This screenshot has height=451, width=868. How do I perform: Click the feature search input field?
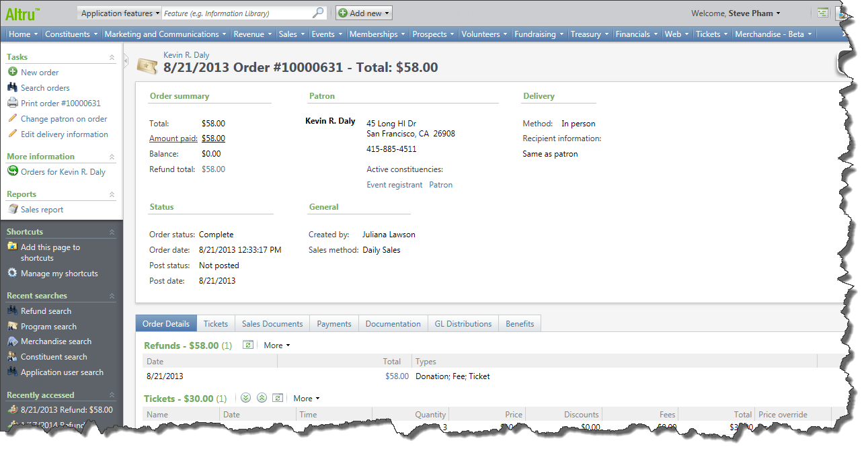pos(235,13)
